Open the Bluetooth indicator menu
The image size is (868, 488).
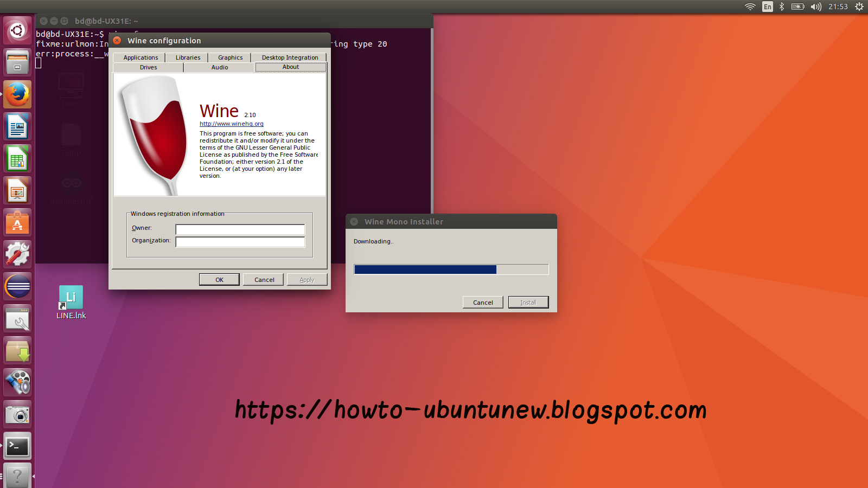[782, 7]
